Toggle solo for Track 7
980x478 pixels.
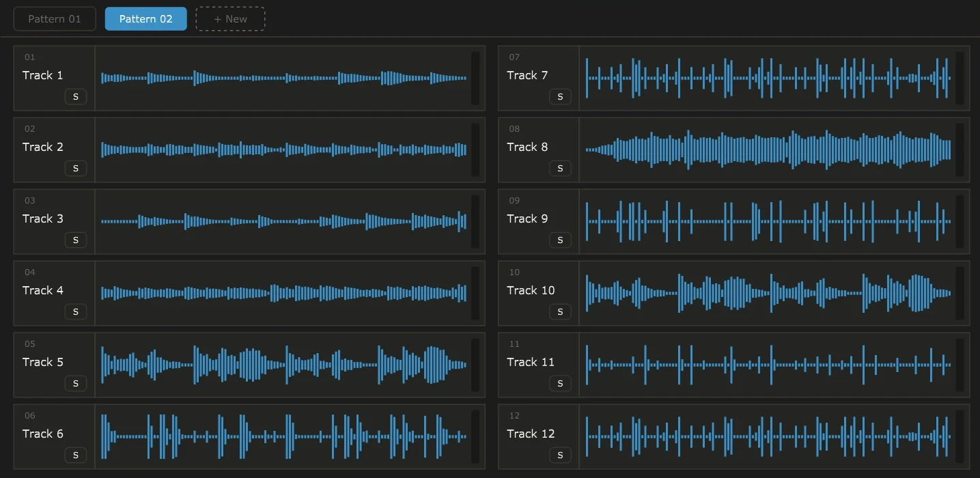pyautogui.click(x=560, y=97)
